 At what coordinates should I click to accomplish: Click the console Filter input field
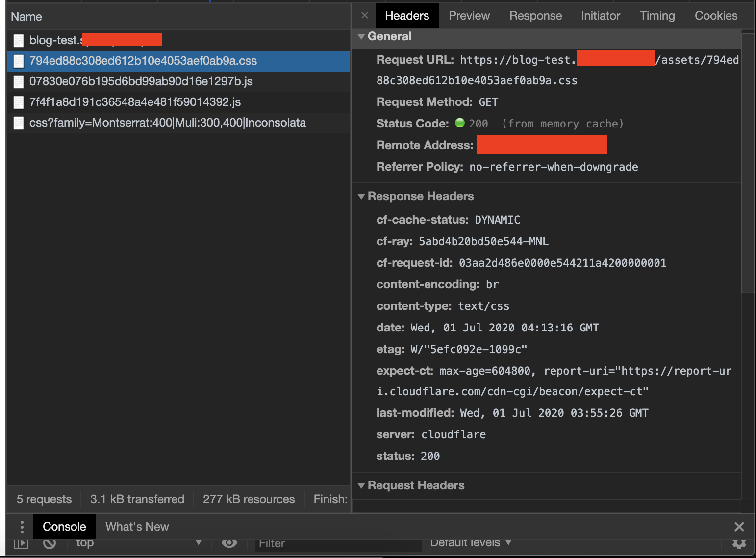(x=338, y=543)
